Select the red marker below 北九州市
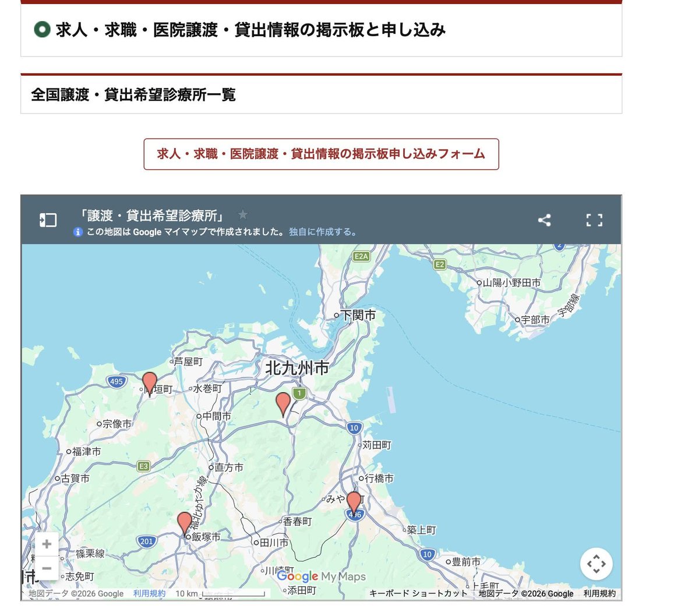This screenshot has height=616, width=699. (x=283, y=404)
